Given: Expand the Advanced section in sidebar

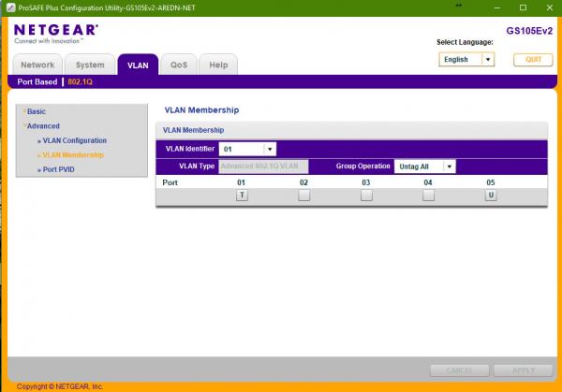Looking at the screenshot, I should tap(43, 126).
